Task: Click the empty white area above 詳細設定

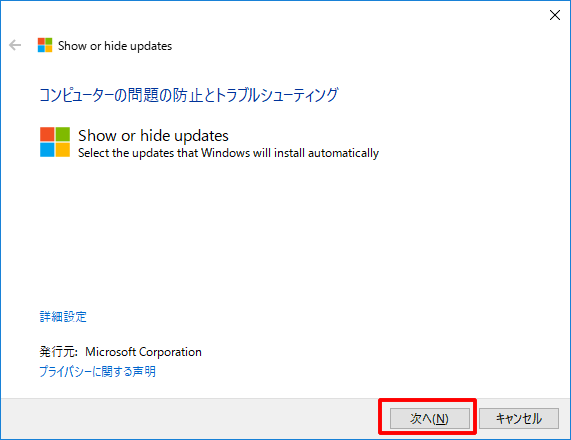Action: pyautogui.click(x=284, y=233)
